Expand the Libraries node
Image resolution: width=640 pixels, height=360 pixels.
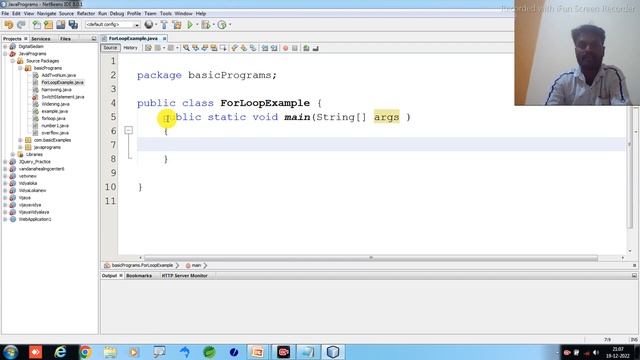13,154
